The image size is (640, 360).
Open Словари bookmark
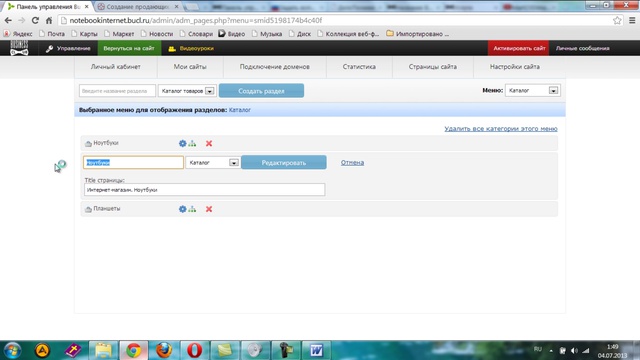point(196,34)
